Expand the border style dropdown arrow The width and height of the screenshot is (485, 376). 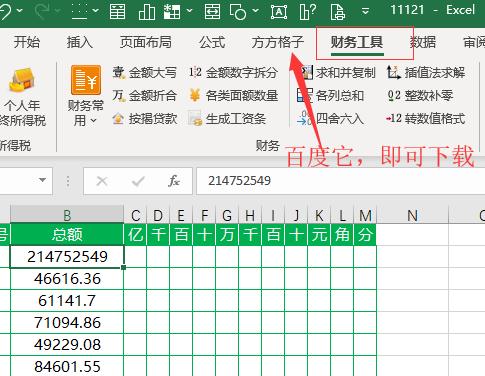tap(96, 11)
